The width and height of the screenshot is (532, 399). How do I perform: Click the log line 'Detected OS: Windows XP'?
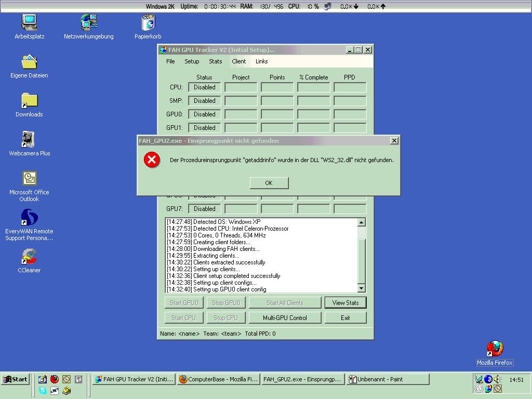coord(214,221)
